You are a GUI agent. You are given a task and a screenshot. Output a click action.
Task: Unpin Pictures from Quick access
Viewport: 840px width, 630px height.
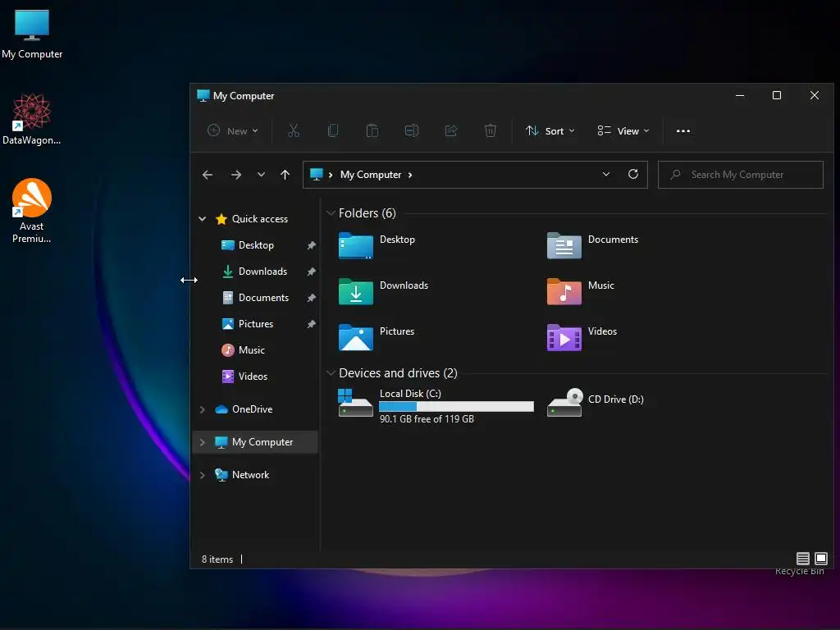(x=311, y=324)
